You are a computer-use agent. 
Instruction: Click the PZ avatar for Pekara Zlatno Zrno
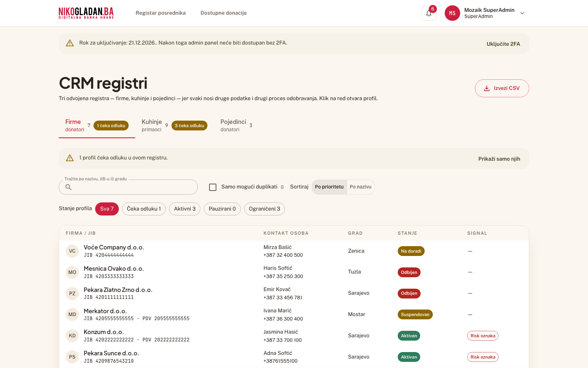point(72,294)
